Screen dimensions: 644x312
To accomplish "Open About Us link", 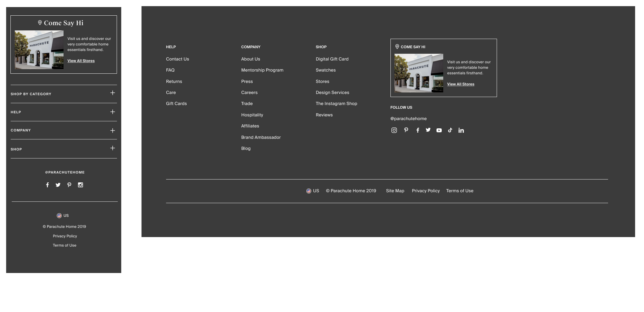I will click(x=250, y=59).
